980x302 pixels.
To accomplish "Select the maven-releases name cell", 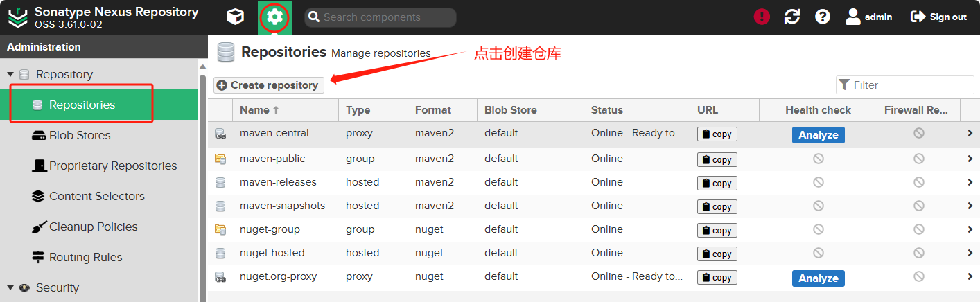I will tap(286, 182).
